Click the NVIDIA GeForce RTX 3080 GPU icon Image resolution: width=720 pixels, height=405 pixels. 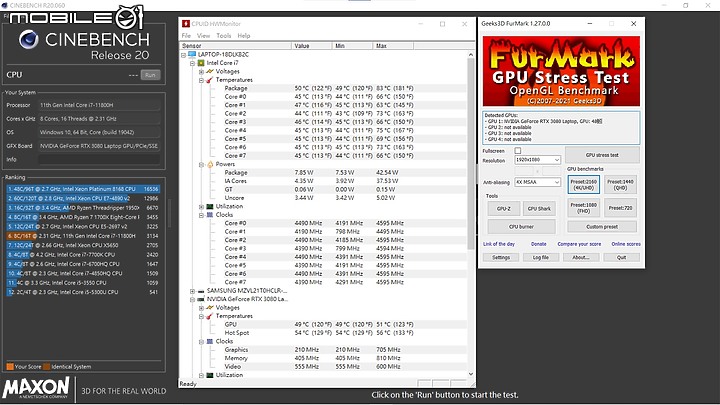tap(201, 299)
